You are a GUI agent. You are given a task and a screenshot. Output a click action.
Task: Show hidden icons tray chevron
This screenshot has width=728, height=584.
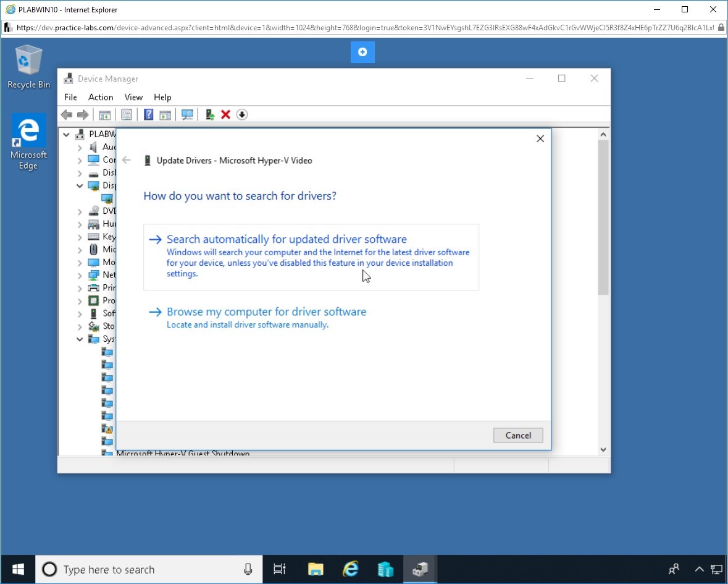point(699,569)
